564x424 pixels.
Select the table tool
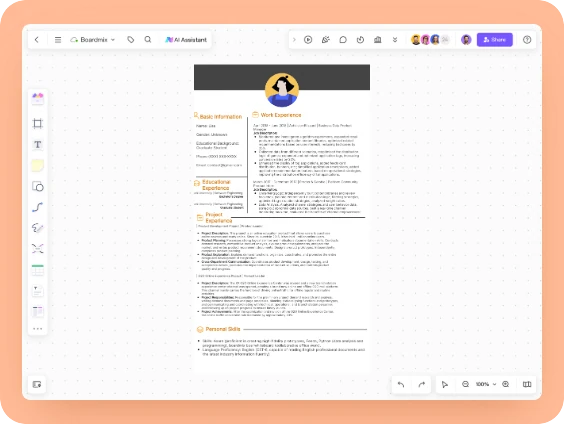coord(37,270)
